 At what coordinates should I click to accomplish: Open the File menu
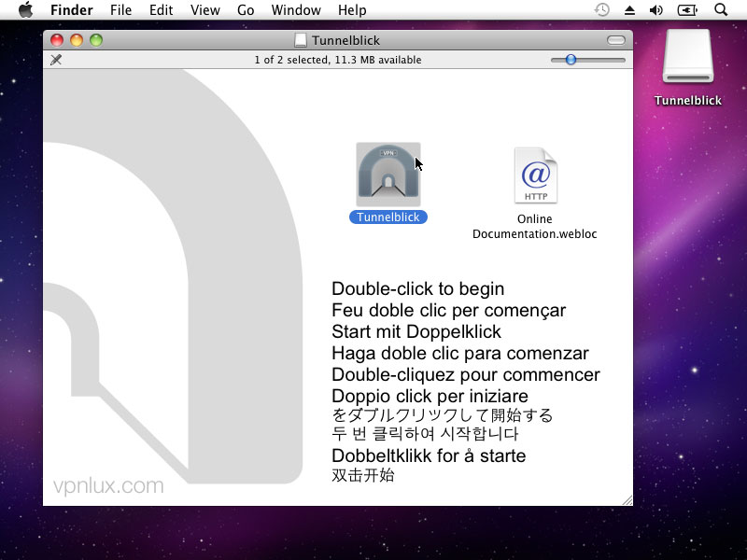(x=120, y=10)
